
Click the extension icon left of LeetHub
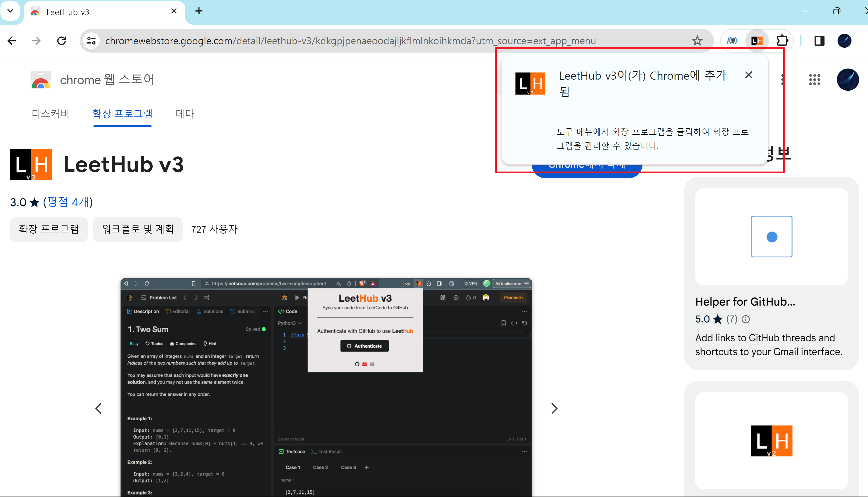click(732, 41)
